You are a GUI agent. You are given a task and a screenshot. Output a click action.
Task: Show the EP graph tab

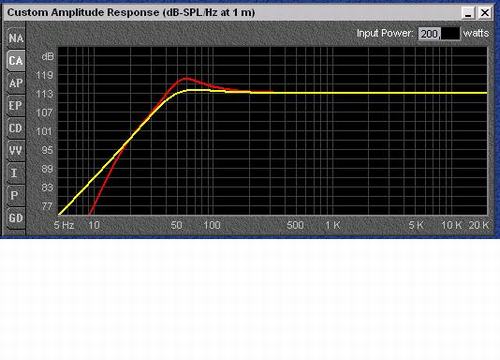[16, 106]
